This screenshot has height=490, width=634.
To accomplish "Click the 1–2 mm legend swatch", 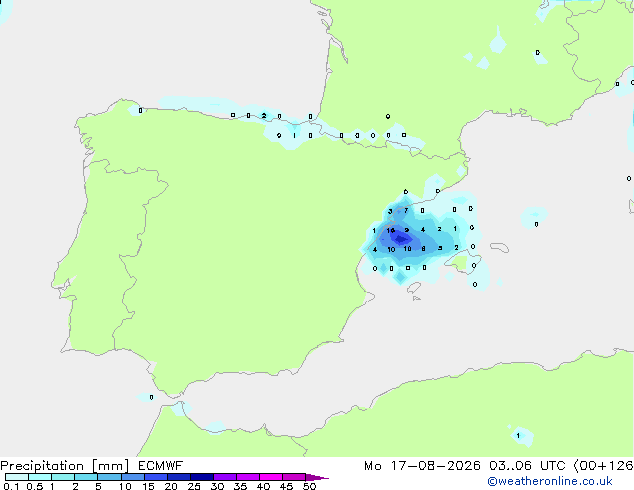I will tap(63, 477).
